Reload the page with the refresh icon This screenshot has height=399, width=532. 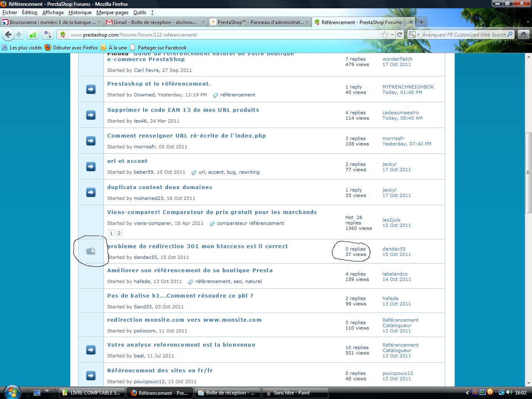point(399,34)
